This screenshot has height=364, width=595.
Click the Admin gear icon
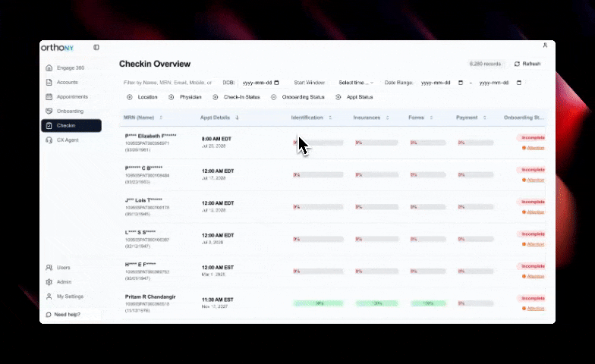tap(49, 282)
